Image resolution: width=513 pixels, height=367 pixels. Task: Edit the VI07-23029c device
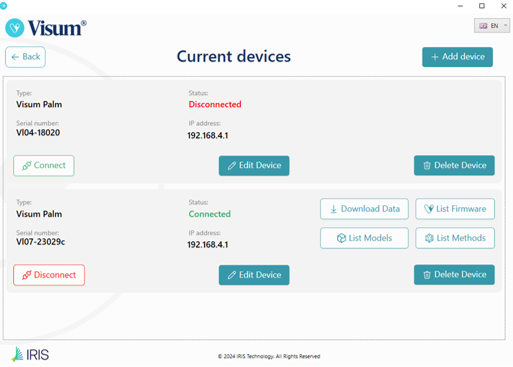(254, 275)
